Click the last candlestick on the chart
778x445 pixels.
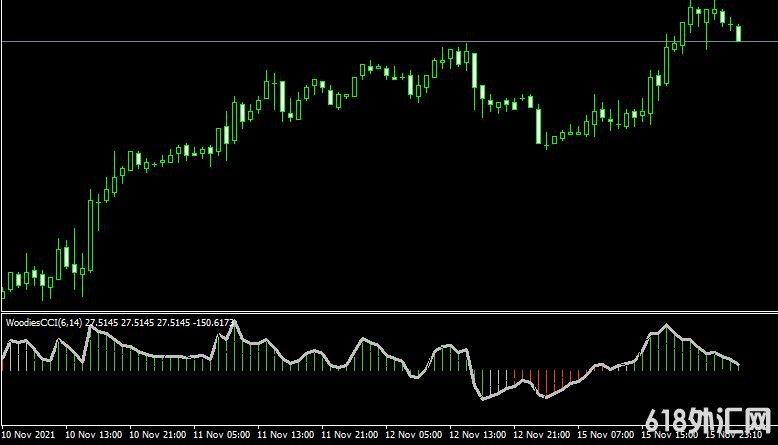click(x=738, y=33)
